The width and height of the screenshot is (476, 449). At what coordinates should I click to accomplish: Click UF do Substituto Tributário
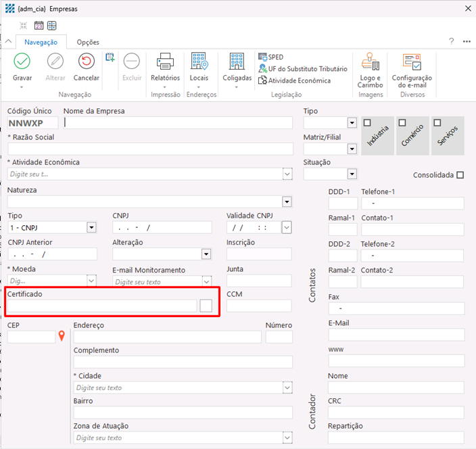click(x=303, y=69)
